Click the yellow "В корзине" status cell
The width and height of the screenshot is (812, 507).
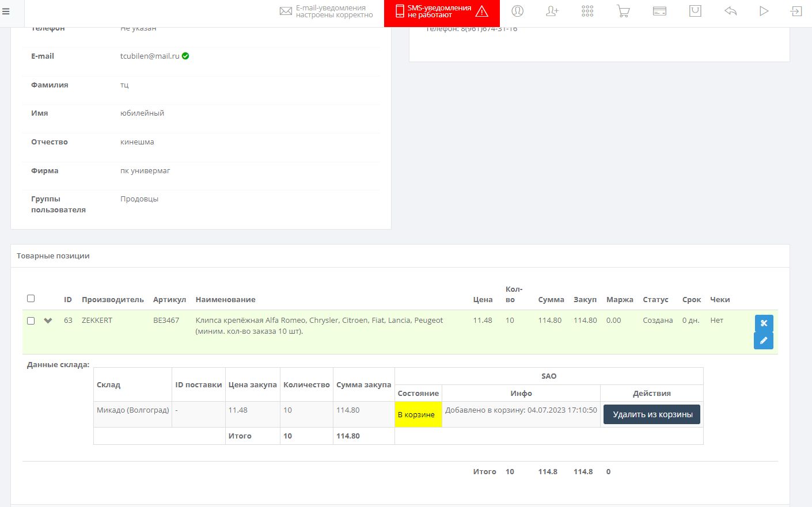coord(418,414)
